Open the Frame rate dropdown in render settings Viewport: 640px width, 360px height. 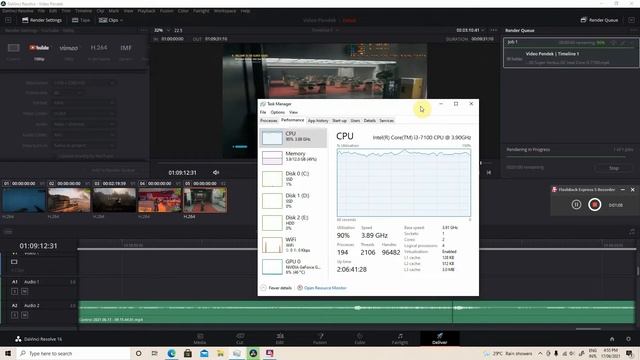(x=69, y=93)
